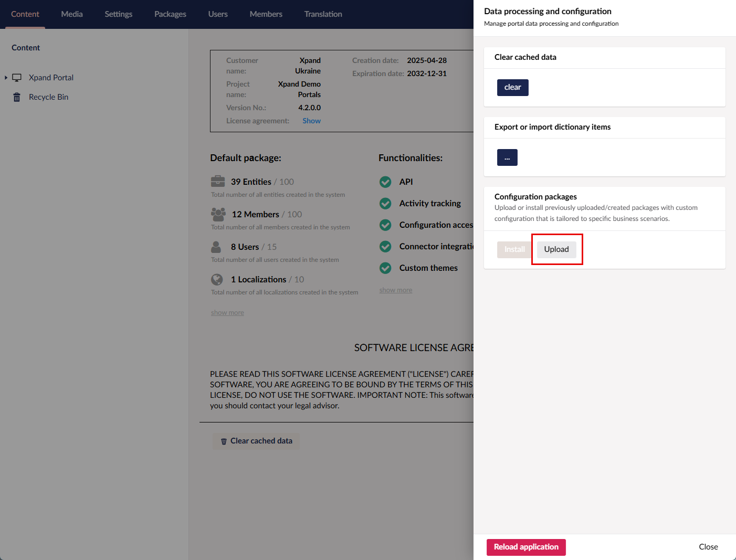Click the Activity tracking checkmark icon
This screenshot has width=736, height=560.
[385, 204]
